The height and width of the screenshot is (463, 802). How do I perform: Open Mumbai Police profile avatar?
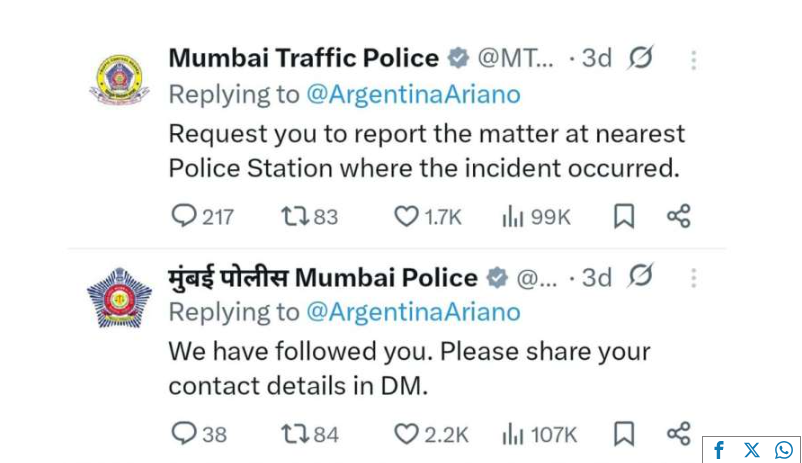119,298
